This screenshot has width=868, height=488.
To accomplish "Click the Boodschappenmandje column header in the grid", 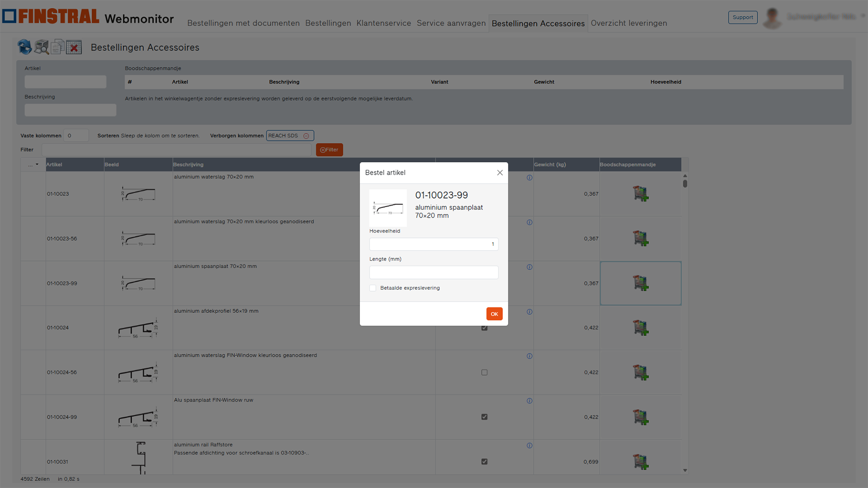I will point(640,165).
